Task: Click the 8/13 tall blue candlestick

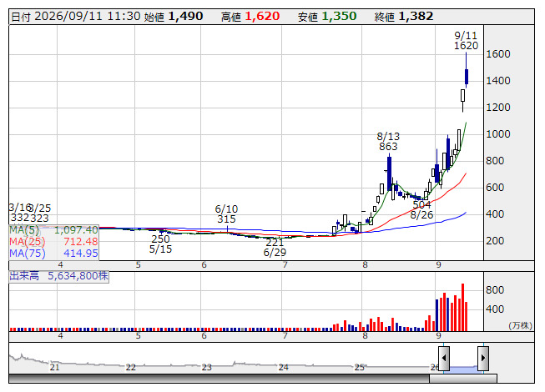Action: pyautogui.click(x=389, y=173)
